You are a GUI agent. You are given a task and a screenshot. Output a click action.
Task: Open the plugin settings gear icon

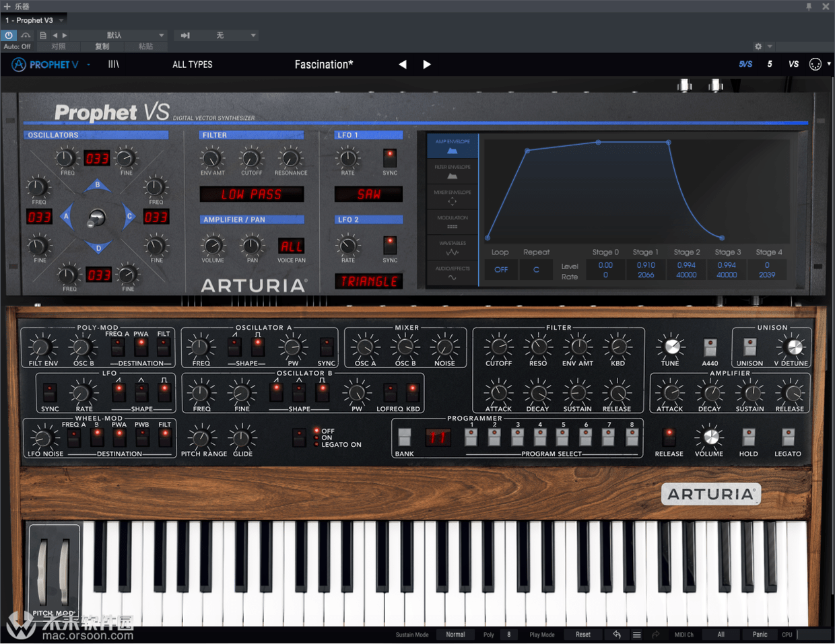click(758, 46)
